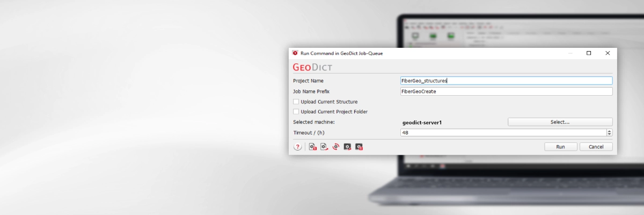Screen dimensions: 644x215
Task: Decrease the Timeout value with the down arrow
Action: point(609,134)
